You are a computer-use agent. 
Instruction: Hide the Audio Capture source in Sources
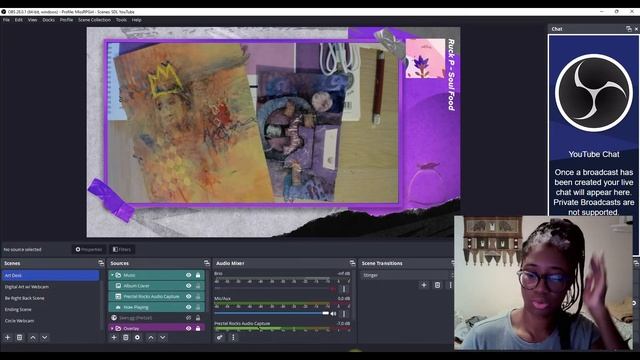[189, 296]
